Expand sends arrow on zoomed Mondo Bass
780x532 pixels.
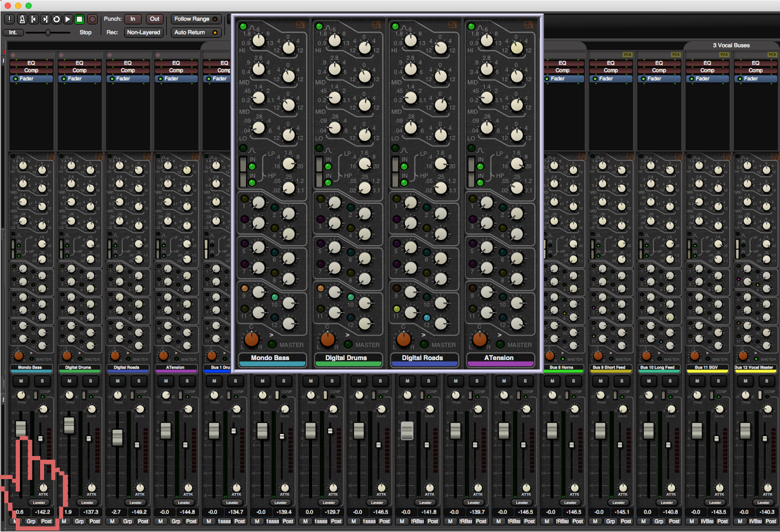tap(271, 334)
